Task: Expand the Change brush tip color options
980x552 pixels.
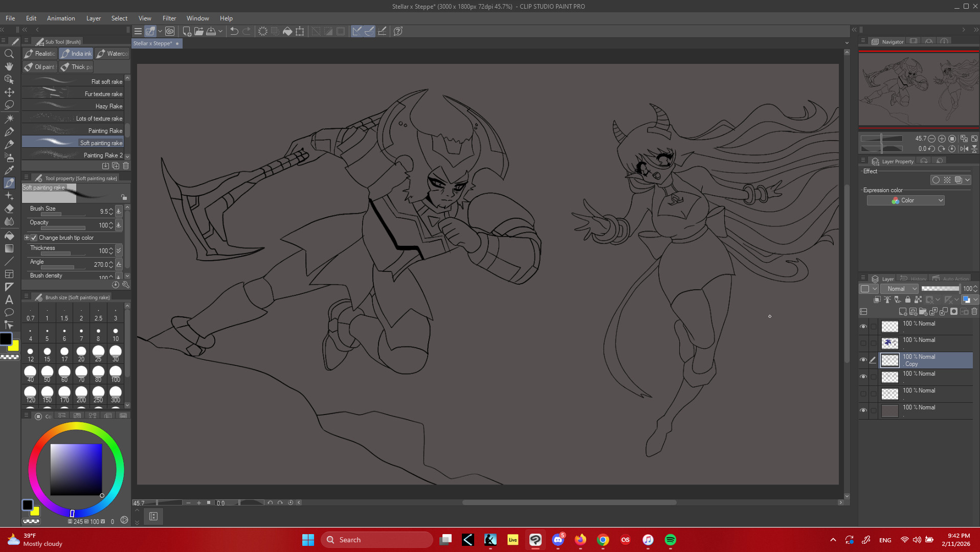Action: pyautogui.click(x=27, y=238)
